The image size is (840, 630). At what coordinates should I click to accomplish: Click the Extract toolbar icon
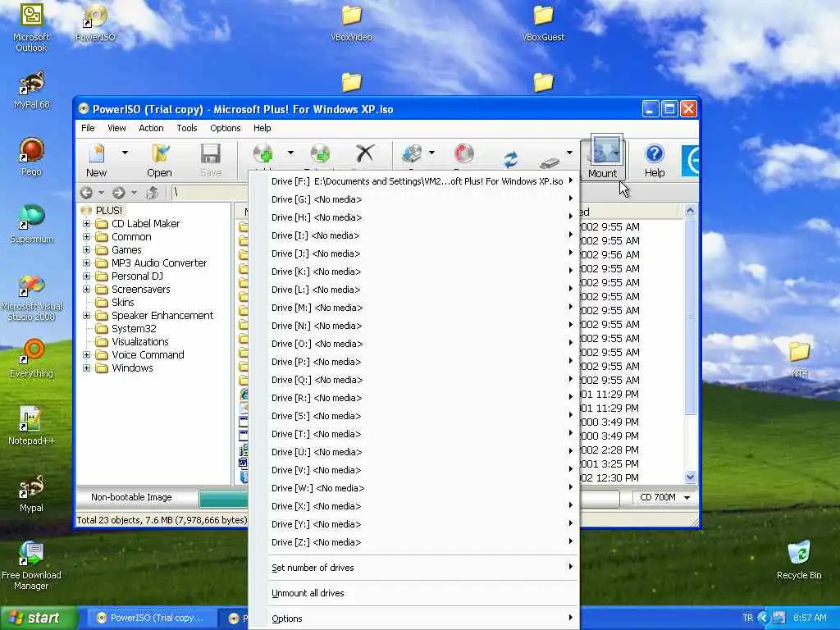[321, 153]
